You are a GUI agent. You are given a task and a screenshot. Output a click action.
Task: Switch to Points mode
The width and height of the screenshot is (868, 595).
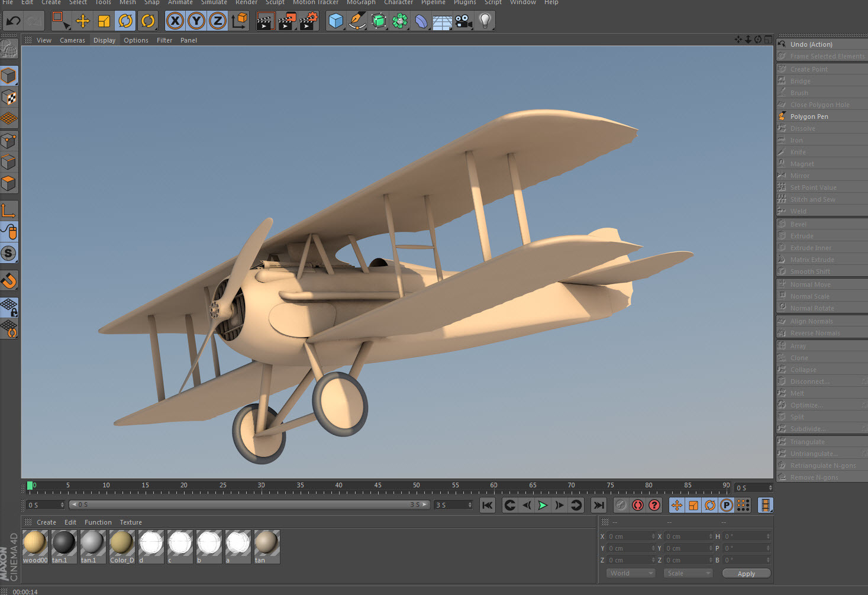pyautogui.click(x=9, y=141)
